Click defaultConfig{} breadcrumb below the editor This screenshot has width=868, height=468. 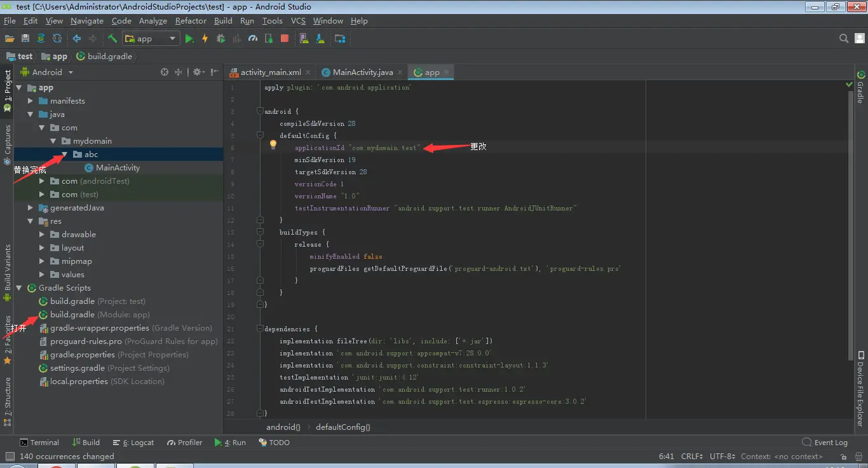pos(342,427)
